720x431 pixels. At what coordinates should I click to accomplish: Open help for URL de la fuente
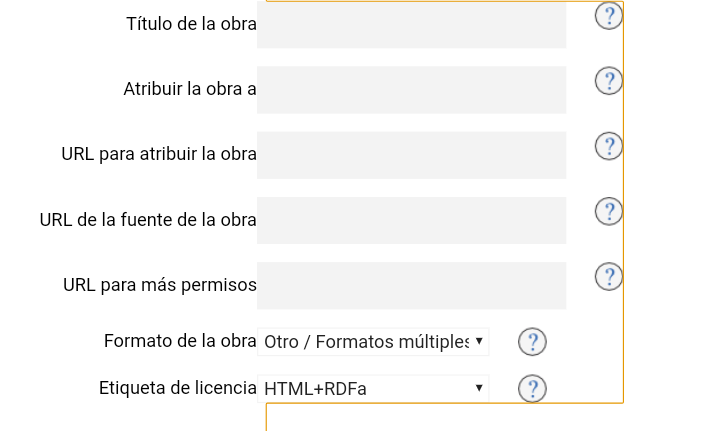click(x=608, y=211)
